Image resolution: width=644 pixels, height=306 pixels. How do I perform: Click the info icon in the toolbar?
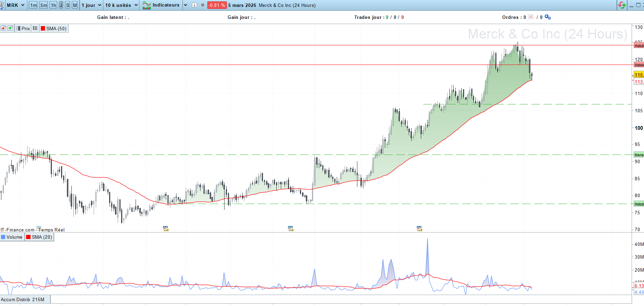tap(195, 5)
